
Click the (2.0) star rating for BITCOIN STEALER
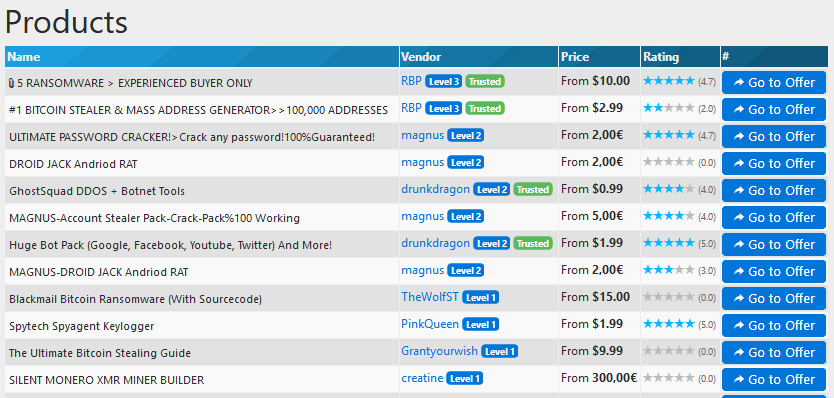coord(679,108)
